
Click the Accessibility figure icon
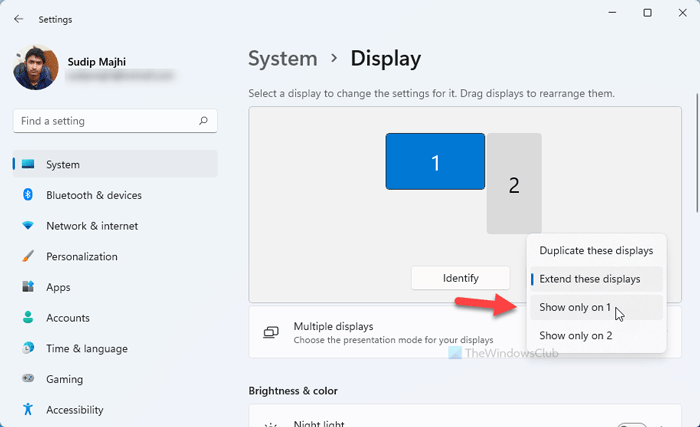[28, 410]
